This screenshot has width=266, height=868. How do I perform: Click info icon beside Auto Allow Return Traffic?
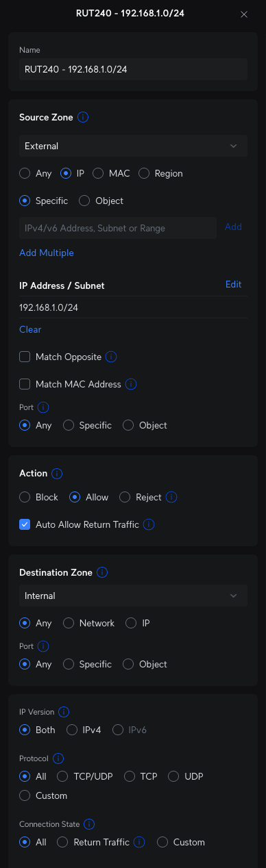[149, 525]
